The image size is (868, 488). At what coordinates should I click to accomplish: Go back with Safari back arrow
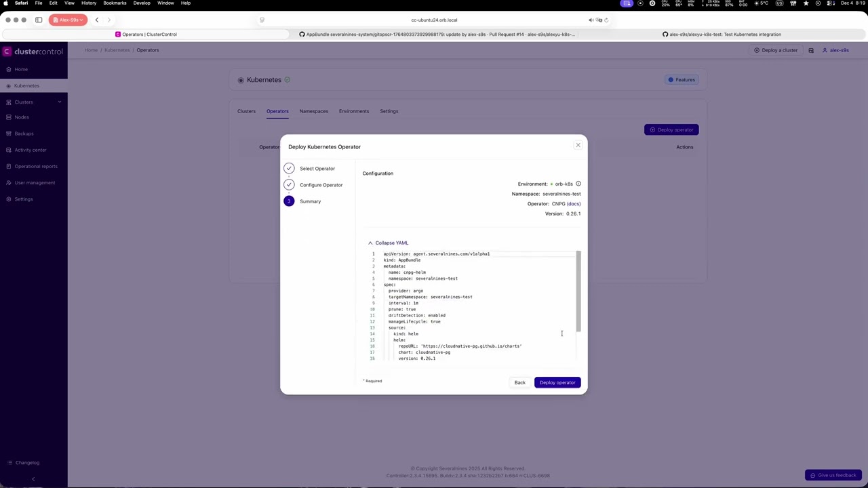pyautogui.click(x=97, y=20)
